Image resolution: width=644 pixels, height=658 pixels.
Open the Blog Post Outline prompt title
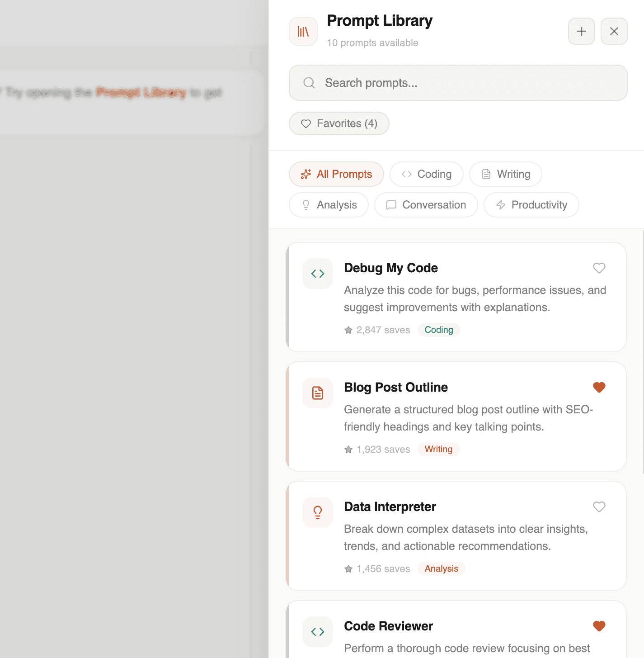tap(396, 388)
